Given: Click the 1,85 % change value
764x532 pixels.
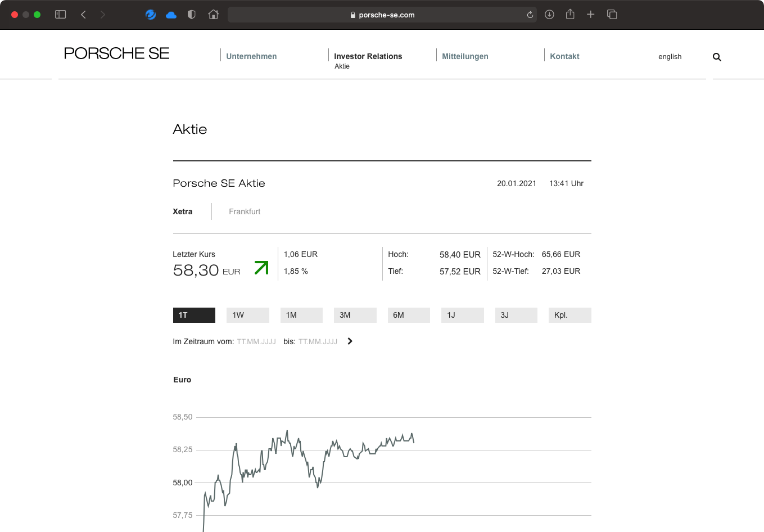Looking at the screenshot, I should [x=296, y=271].
